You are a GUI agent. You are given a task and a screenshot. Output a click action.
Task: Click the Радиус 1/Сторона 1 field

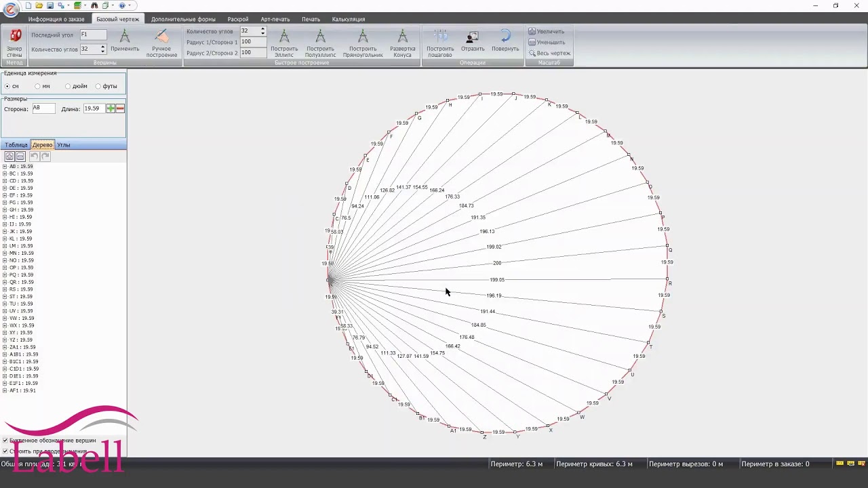pyautogui.click(x=253, y=42)
